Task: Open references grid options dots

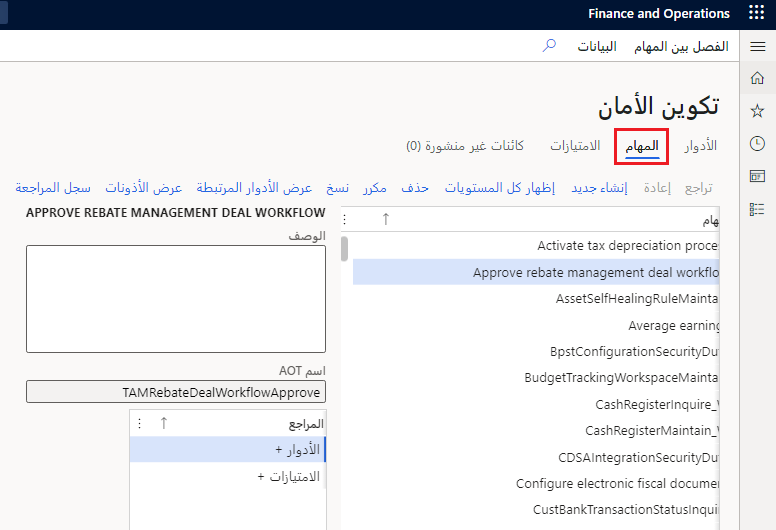Action: [x=140, y=424]
